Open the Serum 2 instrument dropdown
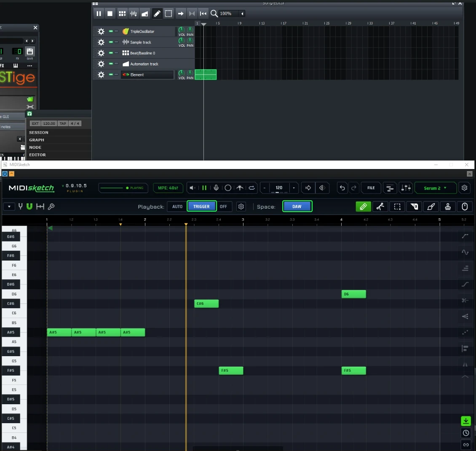 click(x=435, y=188)
